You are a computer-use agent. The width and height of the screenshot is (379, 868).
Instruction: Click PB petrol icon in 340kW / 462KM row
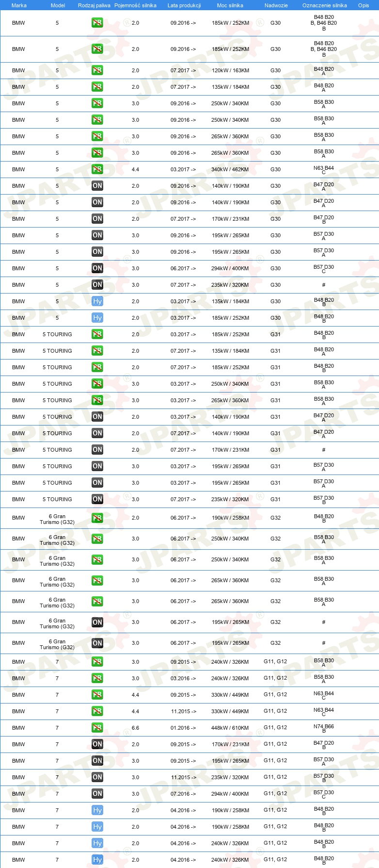[x=97, y=169]
